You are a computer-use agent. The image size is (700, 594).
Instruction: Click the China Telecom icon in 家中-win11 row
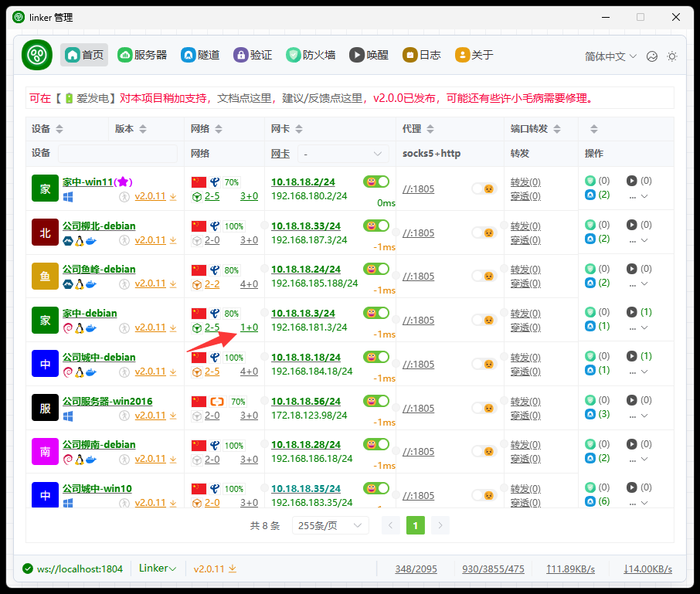(x=215, y=182)
